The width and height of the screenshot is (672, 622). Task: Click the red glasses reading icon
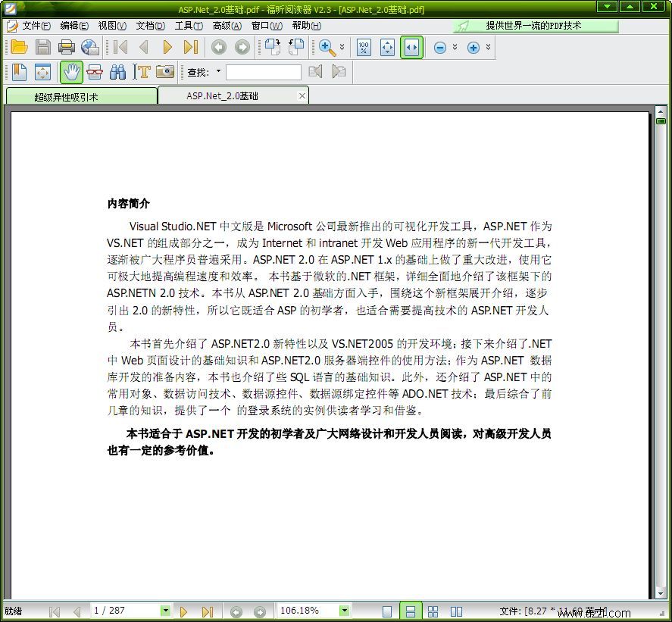(94, 71)
